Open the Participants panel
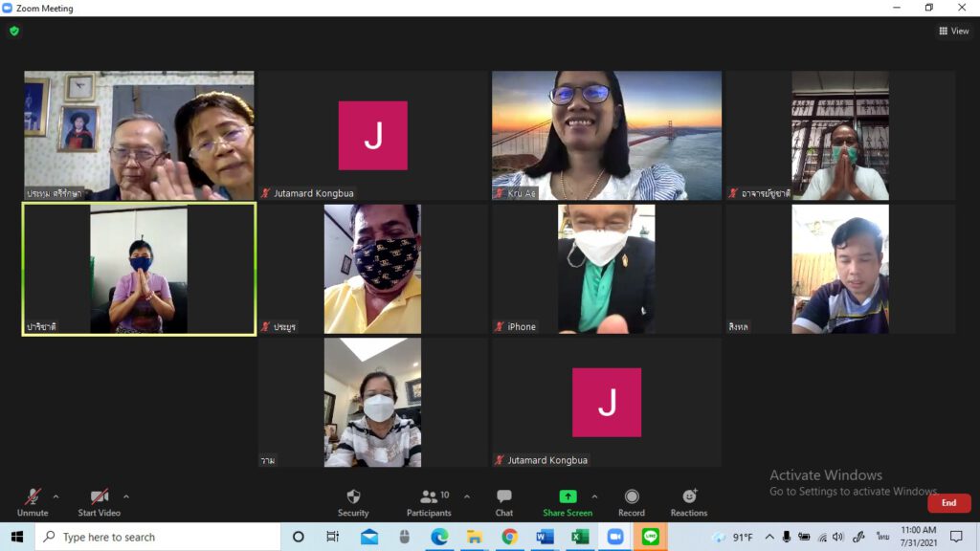This screenshot has height=551, width=980. click(429, 502)
